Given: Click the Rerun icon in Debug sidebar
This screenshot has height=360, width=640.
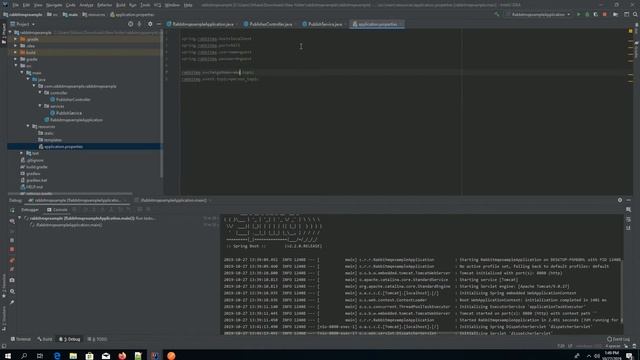Looking at the screenshot, I should click(12, 210).
